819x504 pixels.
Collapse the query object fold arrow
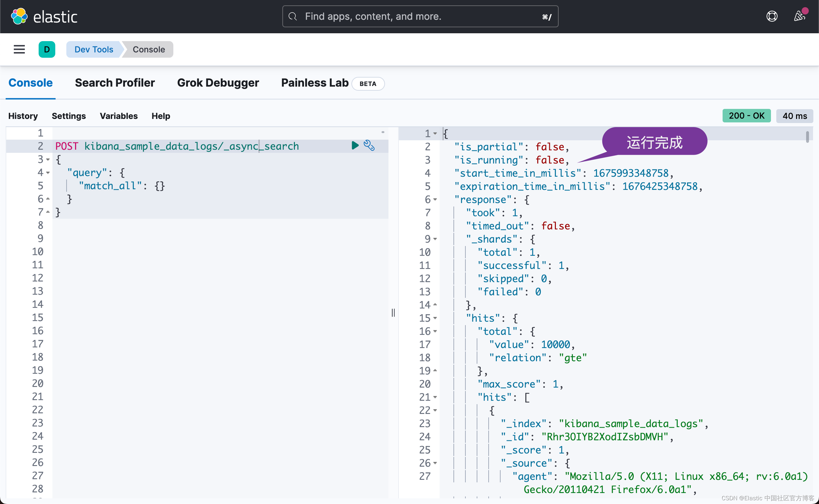[48, 173]
